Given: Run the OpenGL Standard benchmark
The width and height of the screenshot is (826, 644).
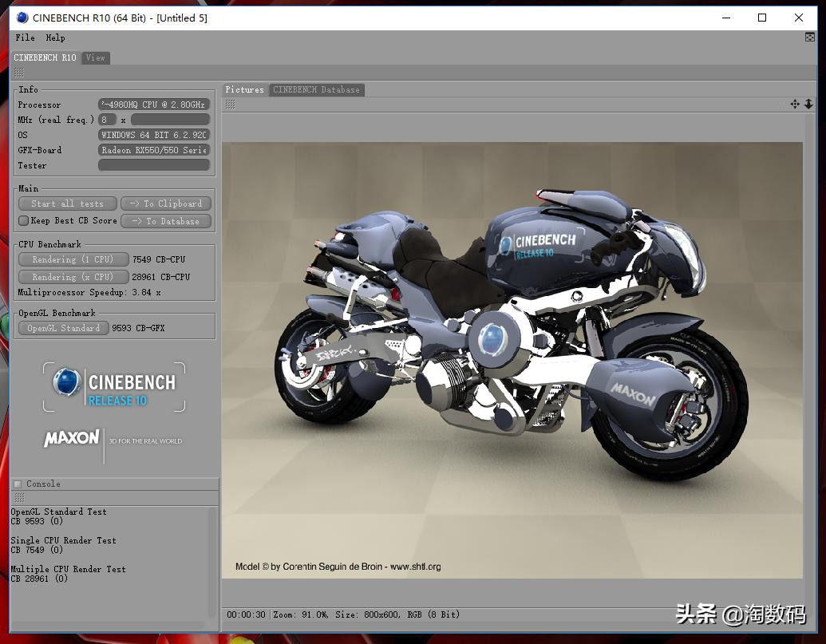Looking at the screenshot, I should click(x=63, y=328).
